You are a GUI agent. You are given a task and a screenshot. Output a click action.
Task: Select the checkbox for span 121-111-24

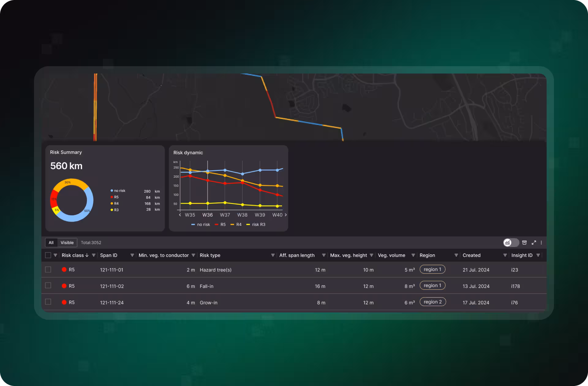coord(48,302)
